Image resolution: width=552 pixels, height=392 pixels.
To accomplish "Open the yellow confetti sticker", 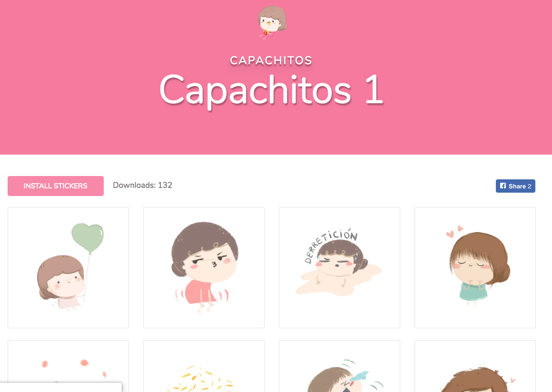I will click(x=204, y=366).
